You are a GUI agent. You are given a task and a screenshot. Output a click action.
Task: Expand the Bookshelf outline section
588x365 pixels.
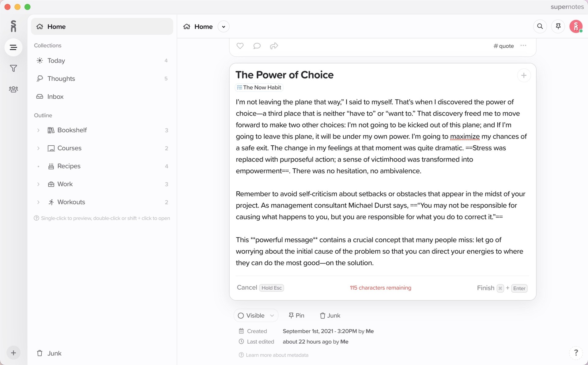click(38, 130)
